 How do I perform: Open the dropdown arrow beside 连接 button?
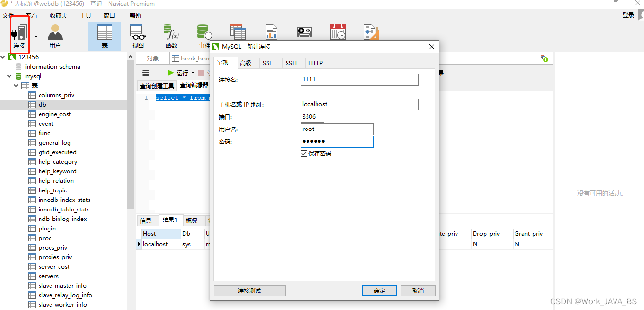36,37
